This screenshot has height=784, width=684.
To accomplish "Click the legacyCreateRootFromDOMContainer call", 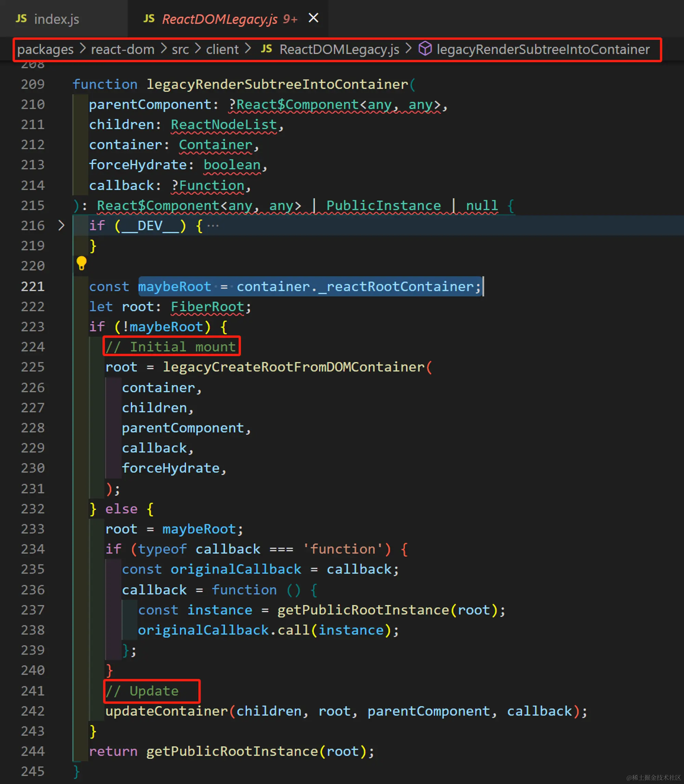I will coord(293,367).
